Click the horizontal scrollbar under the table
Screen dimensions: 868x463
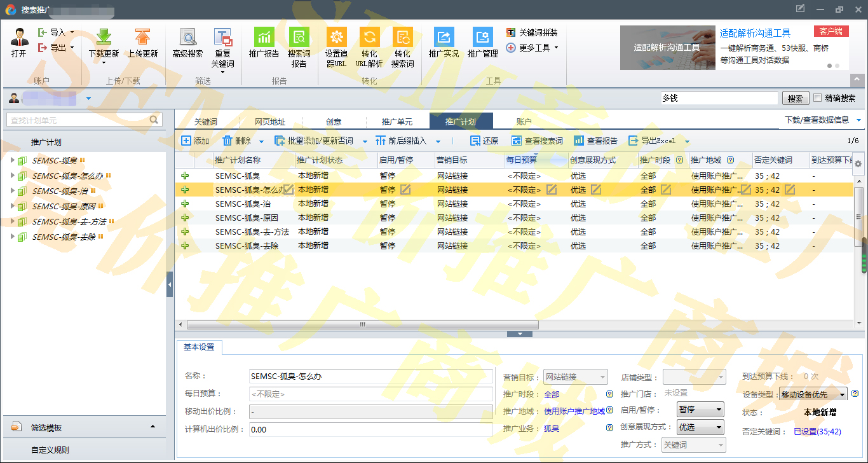click(362, 324)
